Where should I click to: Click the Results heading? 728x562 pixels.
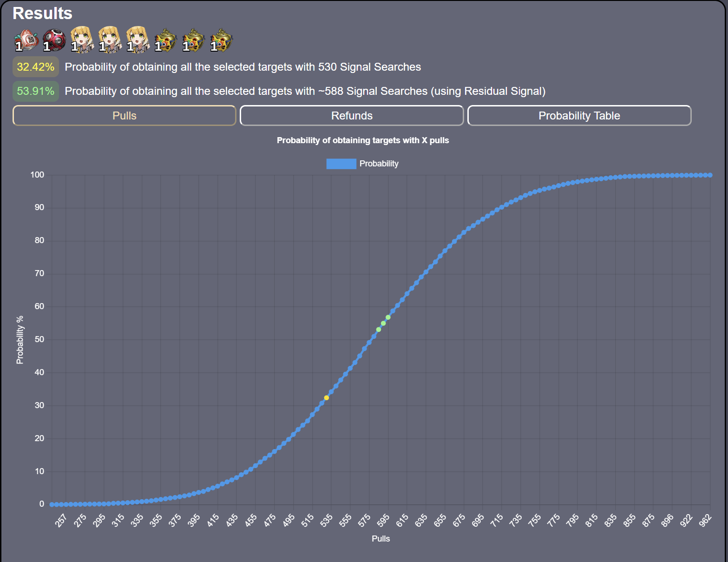(42, 13)
